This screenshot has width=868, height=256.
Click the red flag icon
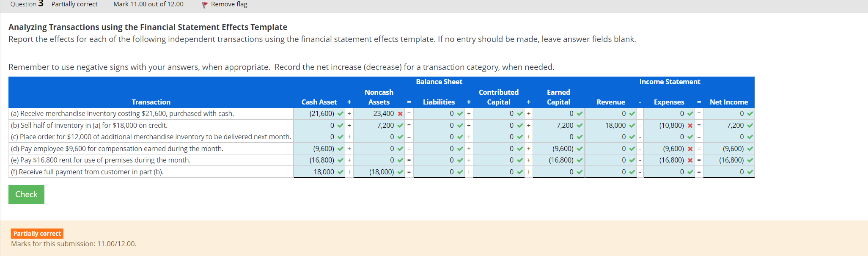(x=205, y=5)
